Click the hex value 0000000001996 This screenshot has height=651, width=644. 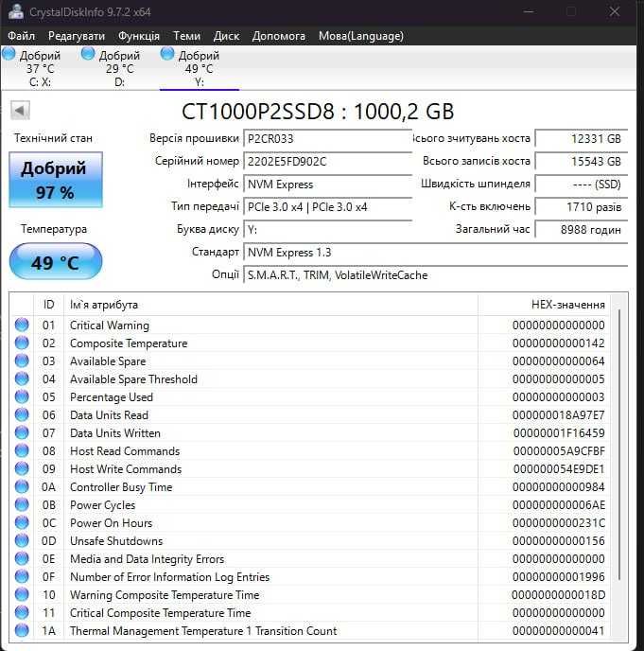pos(559,577)
